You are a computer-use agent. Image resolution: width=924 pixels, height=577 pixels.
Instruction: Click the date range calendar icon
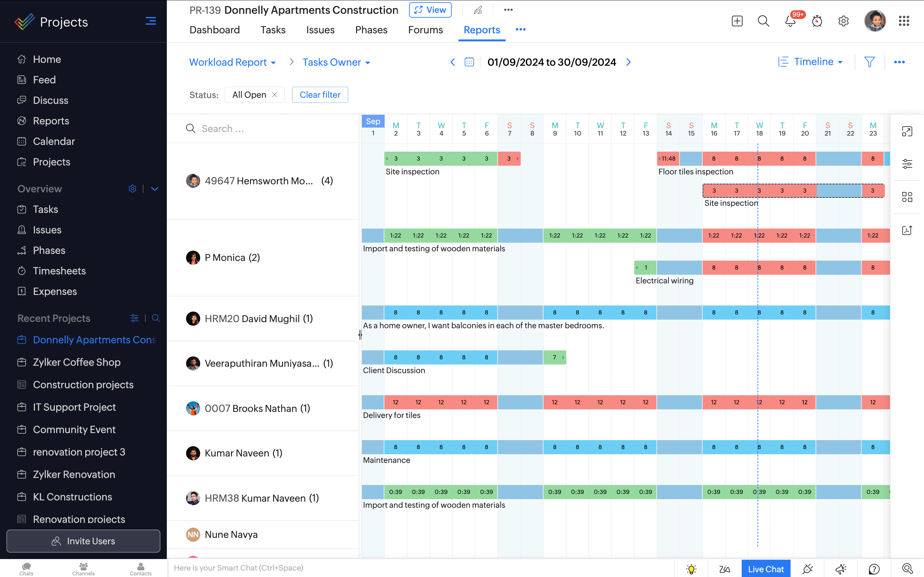tap(469, 62)
